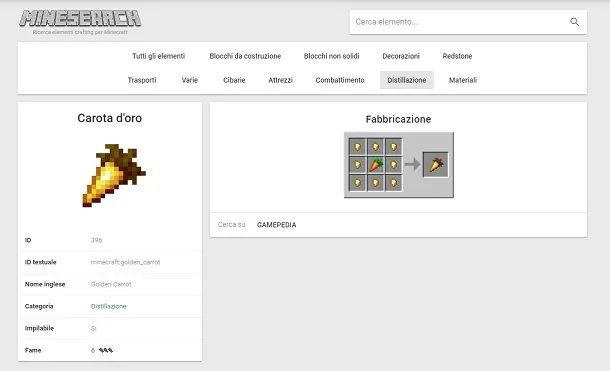Switch to the Combattimento category
Screen dimensions: 610x371
click(340, 80)
